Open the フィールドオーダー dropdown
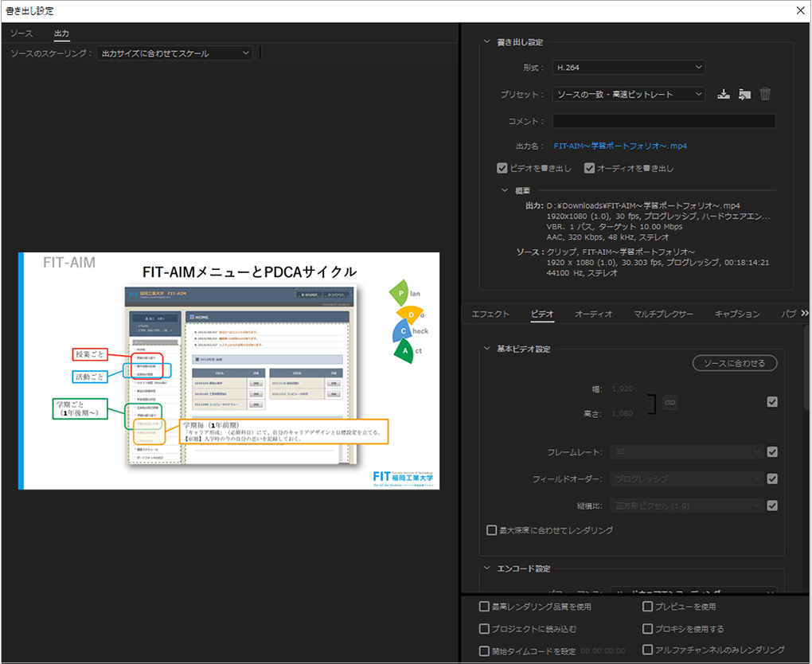The width and height of the screenshot is (812, 664). (687, 479)
